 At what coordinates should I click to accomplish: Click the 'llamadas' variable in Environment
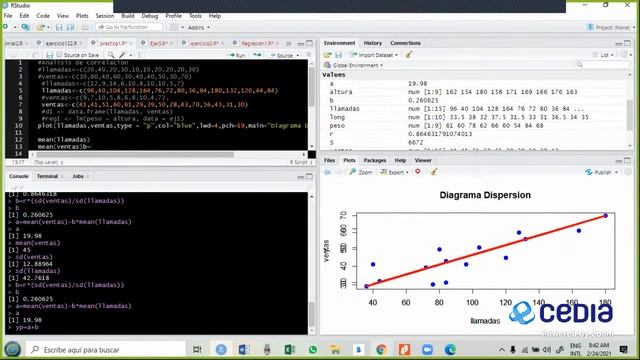point(344,109)
